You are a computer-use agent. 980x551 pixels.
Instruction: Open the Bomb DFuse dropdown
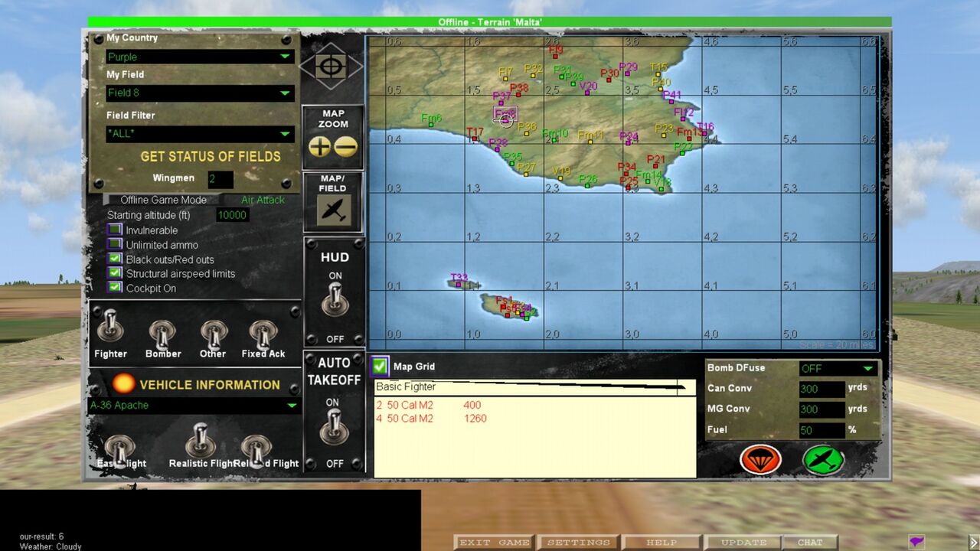(x=838, y=368)
